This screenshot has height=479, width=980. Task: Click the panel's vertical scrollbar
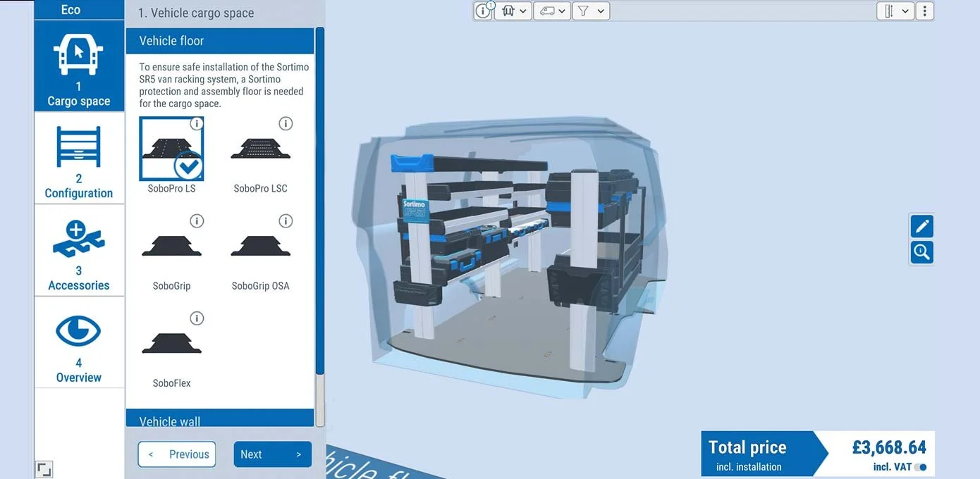320,201
